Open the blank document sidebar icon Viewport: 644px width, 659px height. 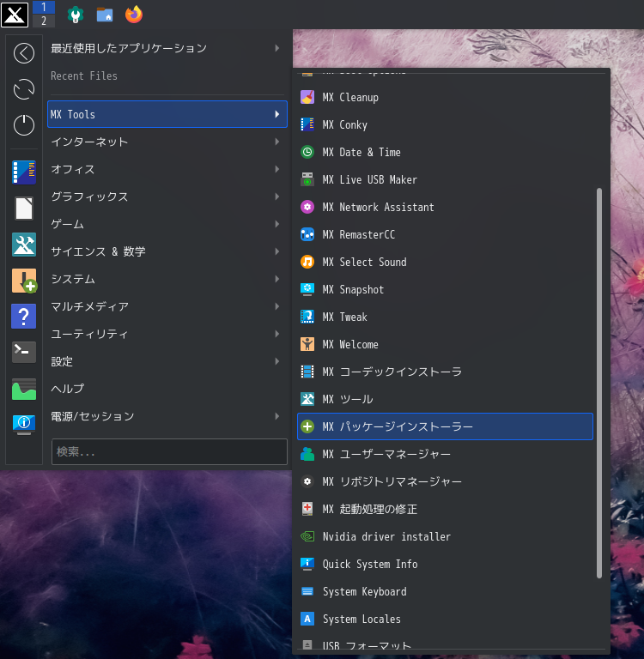[x=24, y=209]
